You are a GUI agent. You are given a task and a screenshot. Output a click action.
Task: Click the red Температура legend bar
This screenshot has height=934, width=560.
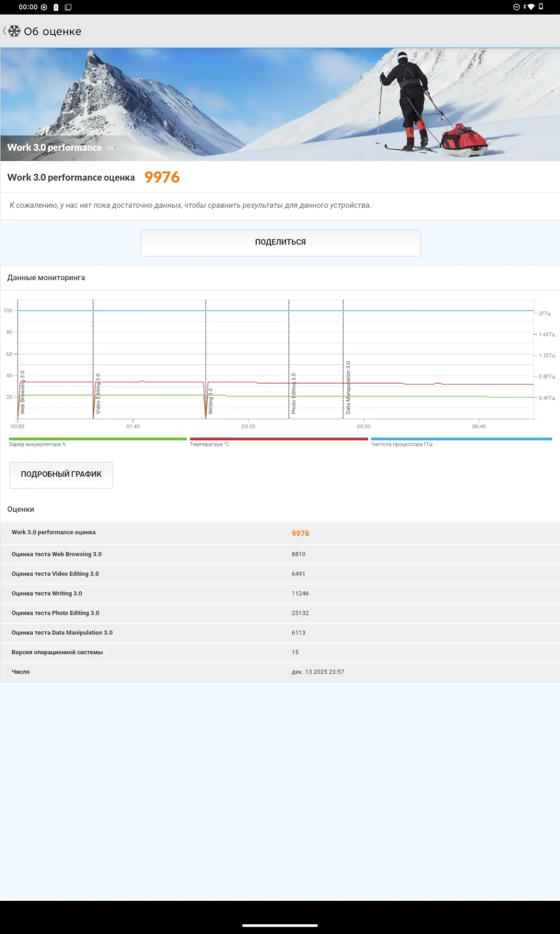tap(279, 439)
